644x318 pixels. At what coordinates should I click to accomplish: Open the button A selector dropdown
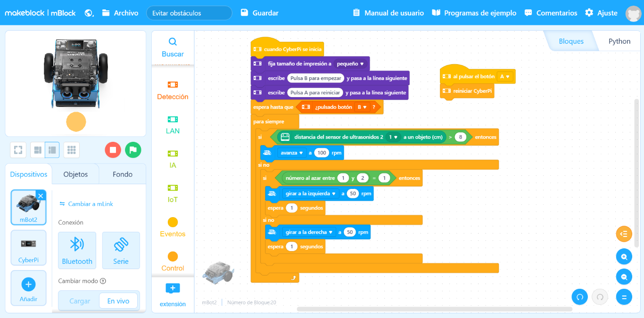click(x=504, y=76)
